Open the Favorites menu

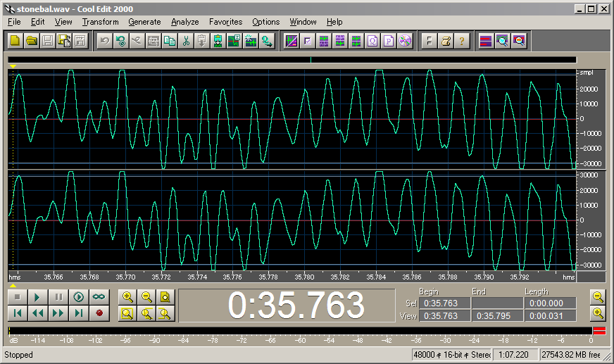coord(225,22)
